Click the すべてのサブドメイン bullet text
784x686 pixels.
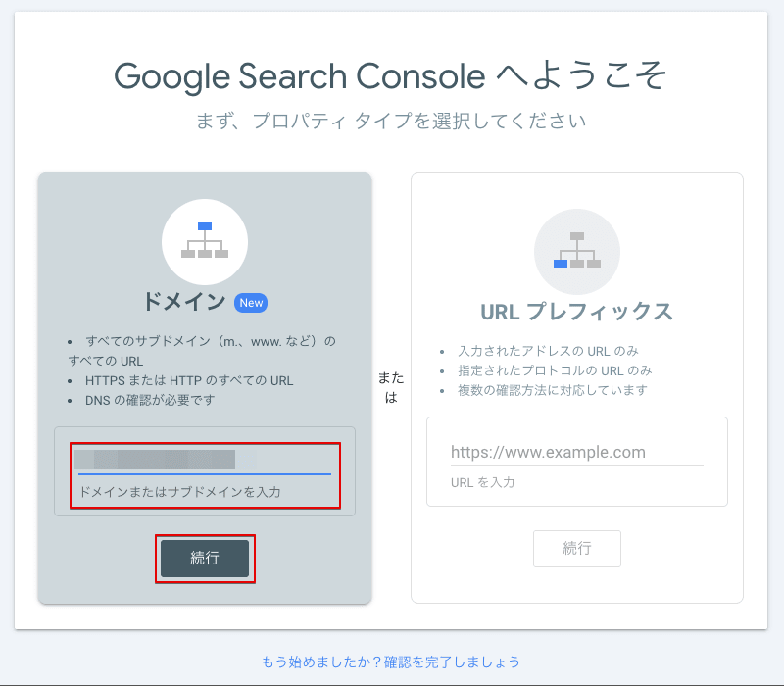(x=202, y=351)
